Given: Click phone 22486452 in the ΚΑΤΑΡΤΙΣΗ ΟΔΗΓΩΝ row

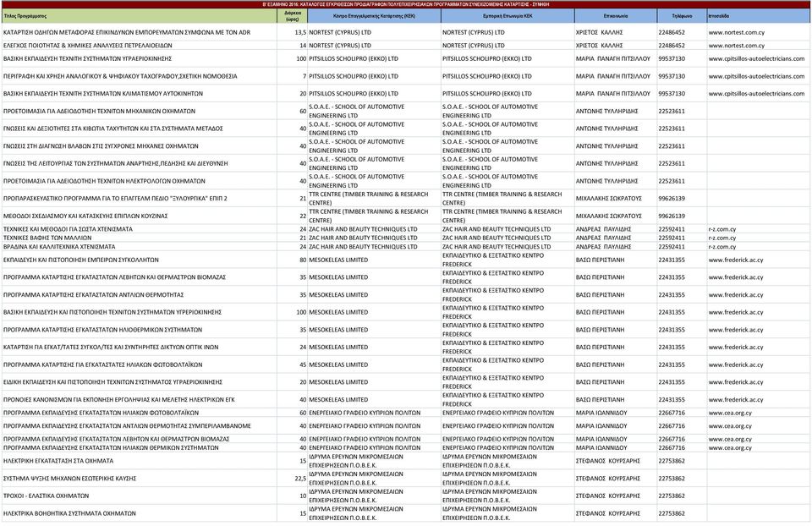Looking at the screenshot, I should pyautogui.click(x=672, y=32).
